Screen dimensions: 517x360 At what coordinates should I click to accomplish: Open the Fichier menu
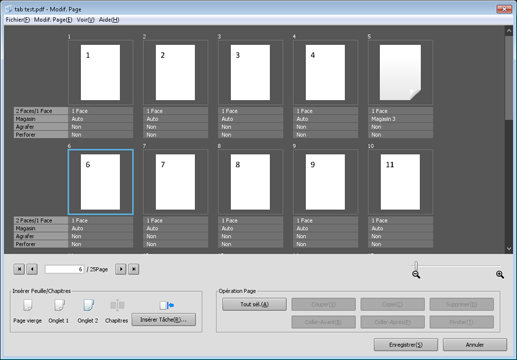pos(18,20)
